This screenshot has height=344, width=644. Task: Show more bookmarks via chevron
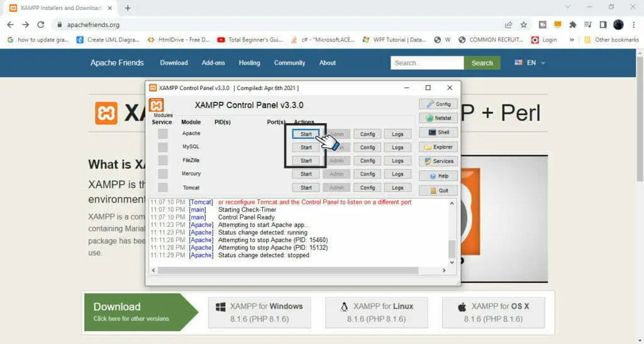pos(571,40)
